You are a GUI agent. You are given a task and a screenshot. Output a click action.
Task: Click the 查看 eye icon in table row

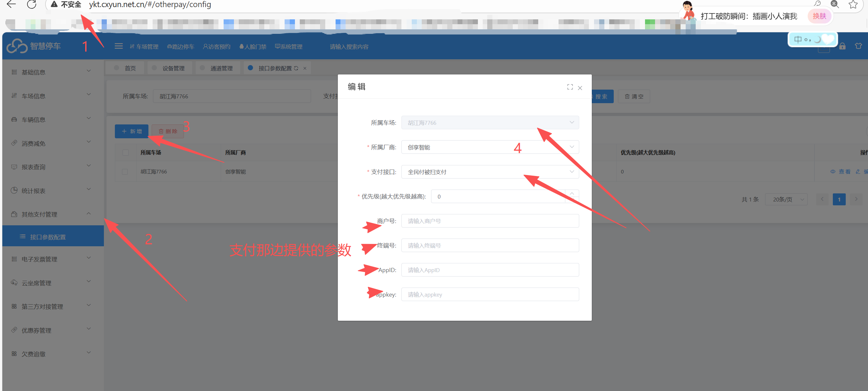[x=833, y=171]
